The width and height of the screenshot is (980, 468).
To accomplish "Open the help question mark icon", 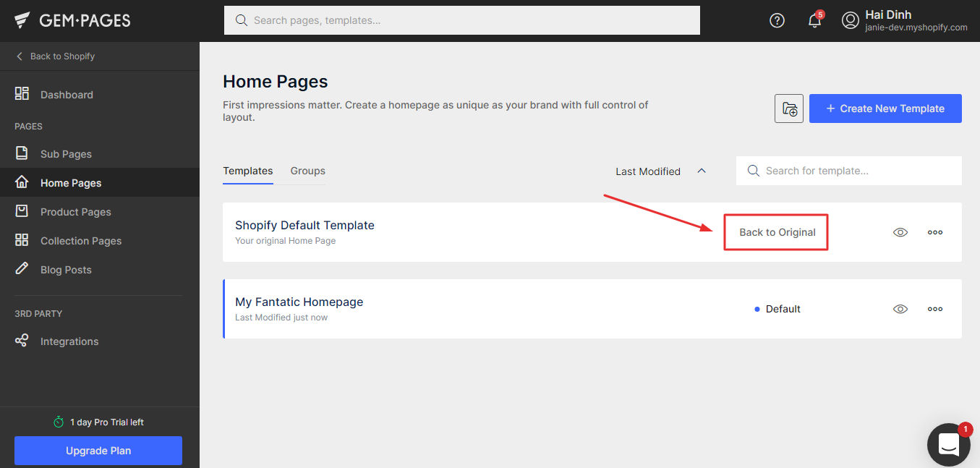I will pos(777,20).
